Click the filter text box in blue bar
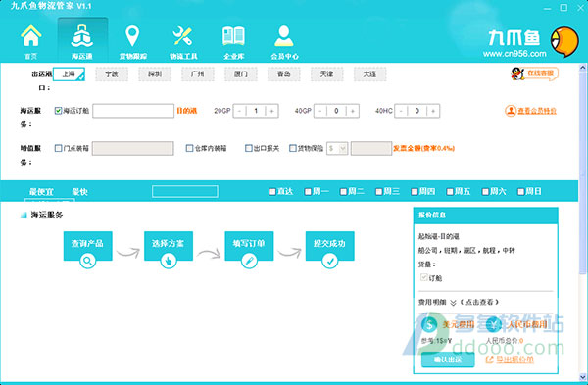 (185, 191)
